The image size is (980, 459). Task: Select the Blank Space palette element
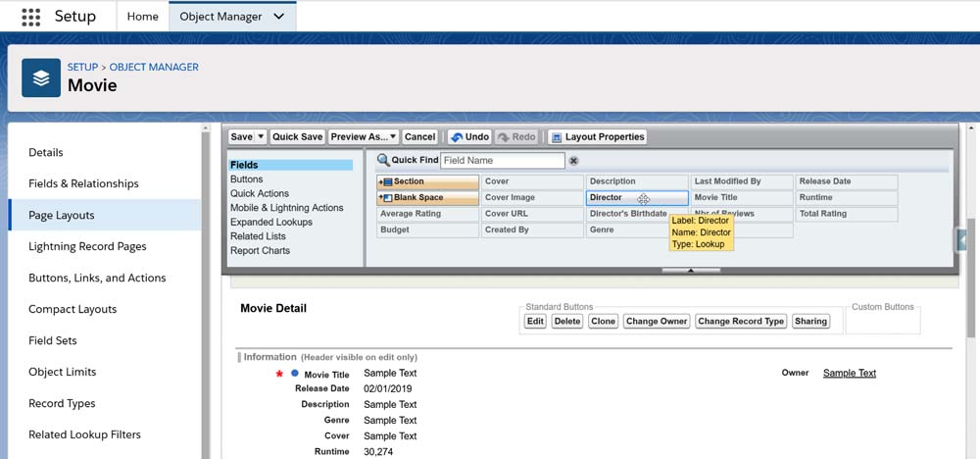click(428, 197)
